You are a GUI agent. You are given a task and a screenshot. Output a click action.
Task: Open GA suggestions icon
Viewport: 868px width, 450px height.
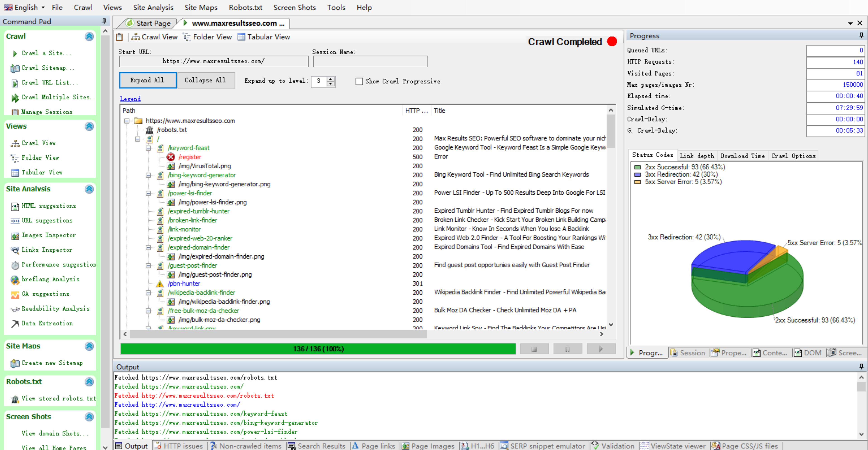pyautogui.click(x=15, y=295)
